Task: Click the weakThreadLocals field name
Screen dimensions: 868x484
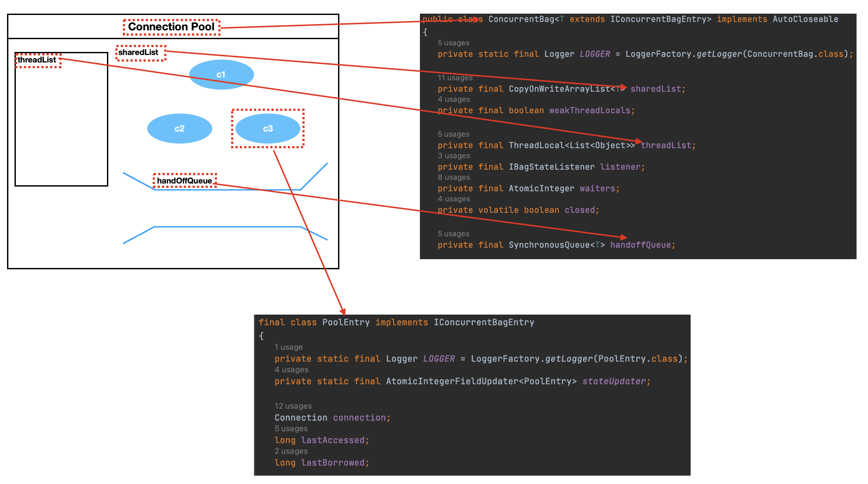Action: [x=590, y=110]
